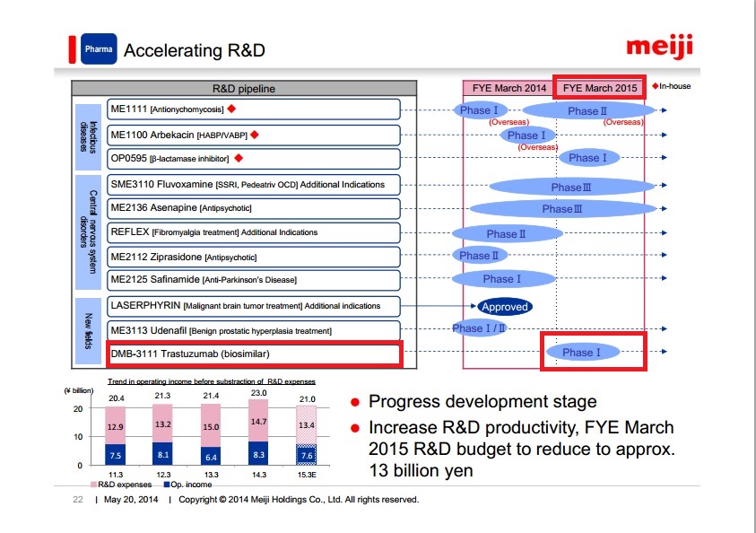Viewport: 756px width, 533px height.
Task: Click the red meiji logo
Action: tap(656, 48)
